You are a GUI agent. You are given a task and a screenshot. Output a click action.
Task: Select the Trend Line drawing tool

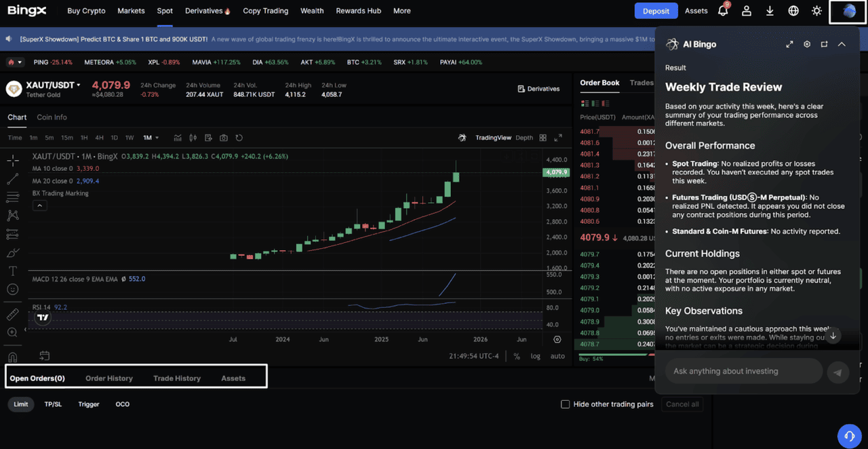pyautogui.click(x=12, y=178)
